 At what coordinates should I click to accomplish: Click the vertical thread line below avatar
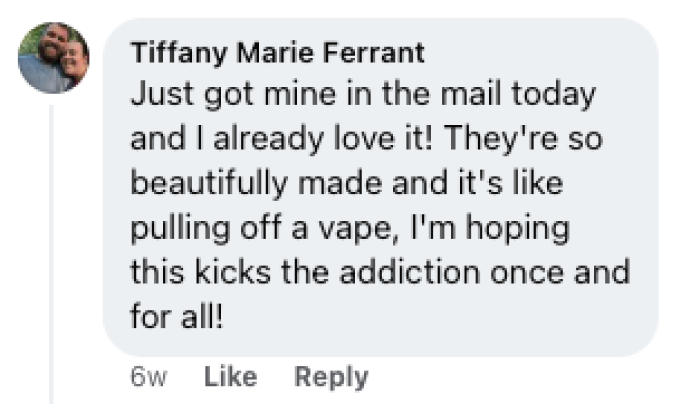[x=50, y=250]
